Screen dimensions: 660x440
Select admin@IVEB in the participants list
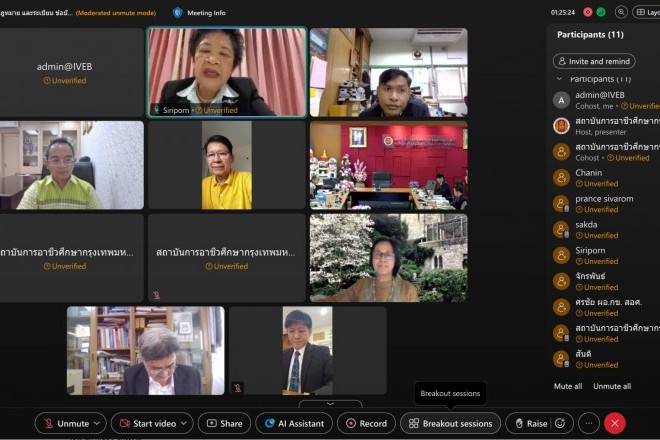[x=606, y=100]
